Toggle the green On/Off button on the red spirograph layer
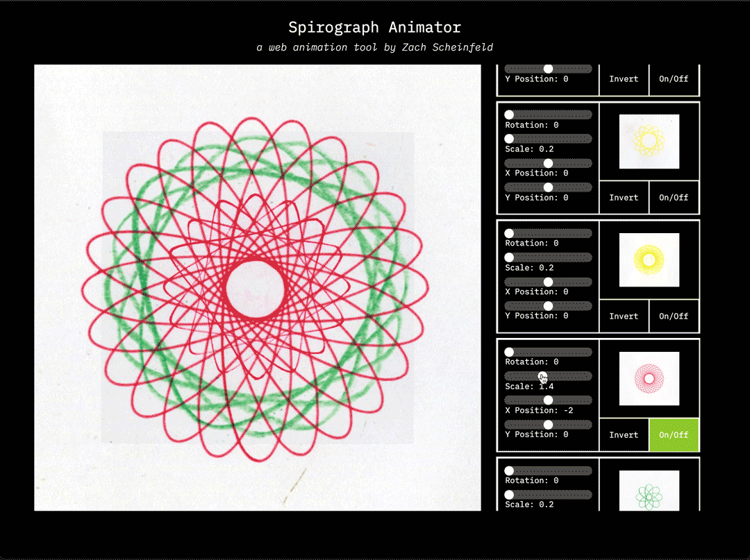Image resolution: width=750 pixels, height=560 pixels. (x=674, y=435)
